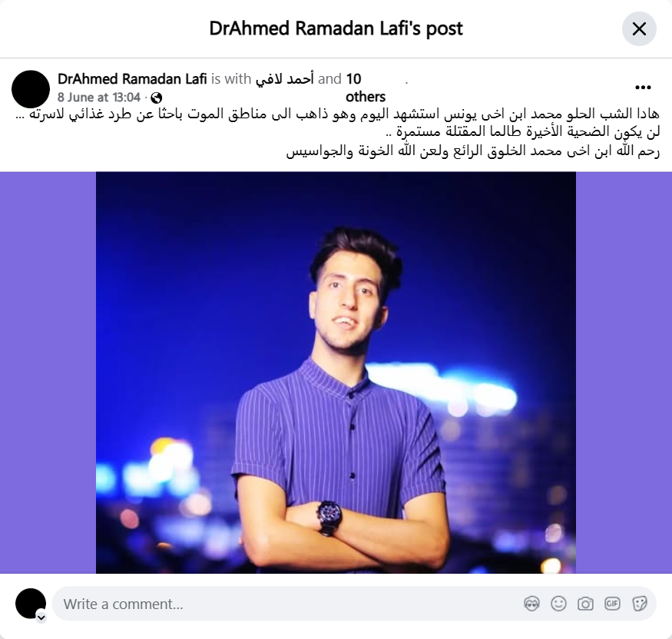
Task: Click the Arabic post caption text
Action: click(x=338, y=132)
